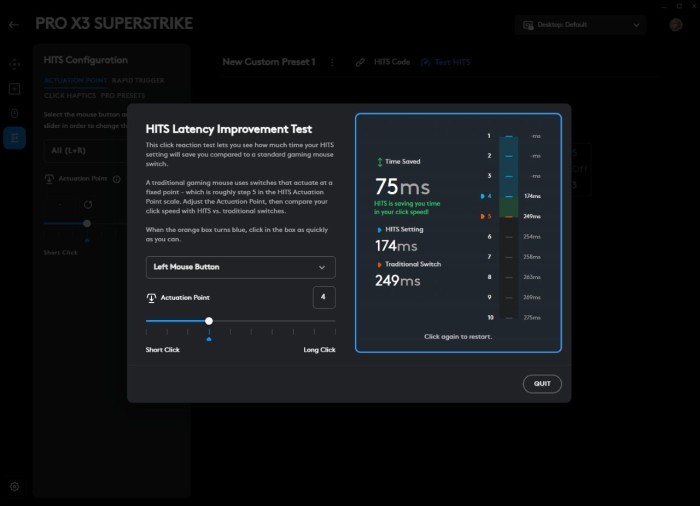700x506 pixels.
Task: Click the Time Saved arrows icon
Action: 379,162
